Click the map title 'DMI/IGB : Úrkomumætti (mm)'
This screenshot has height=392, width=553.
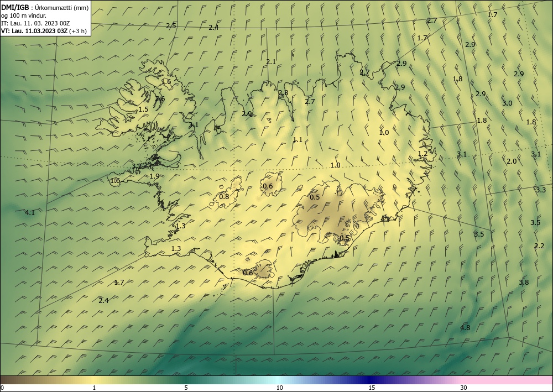pos(45,7)
